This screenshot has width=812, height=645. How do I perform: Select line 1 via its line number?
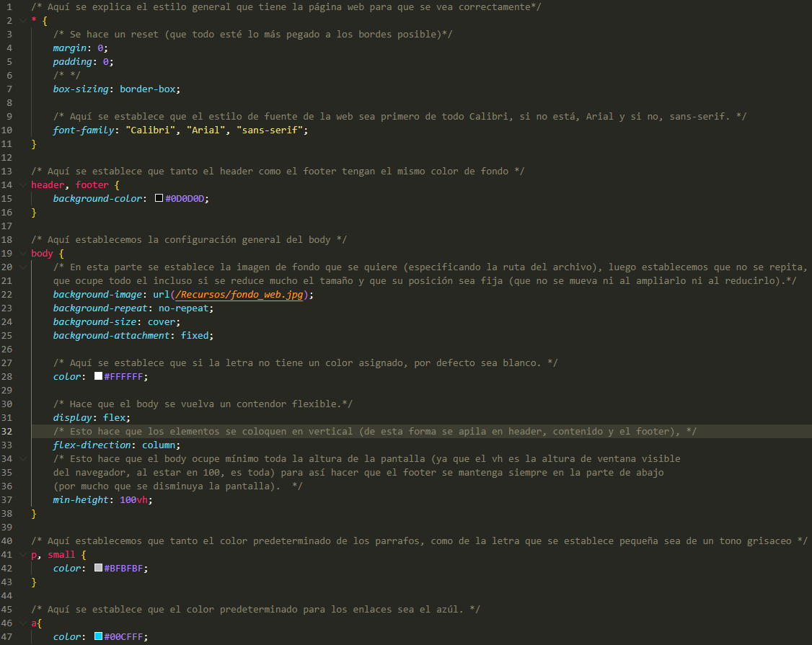click(x=9, y=6)
